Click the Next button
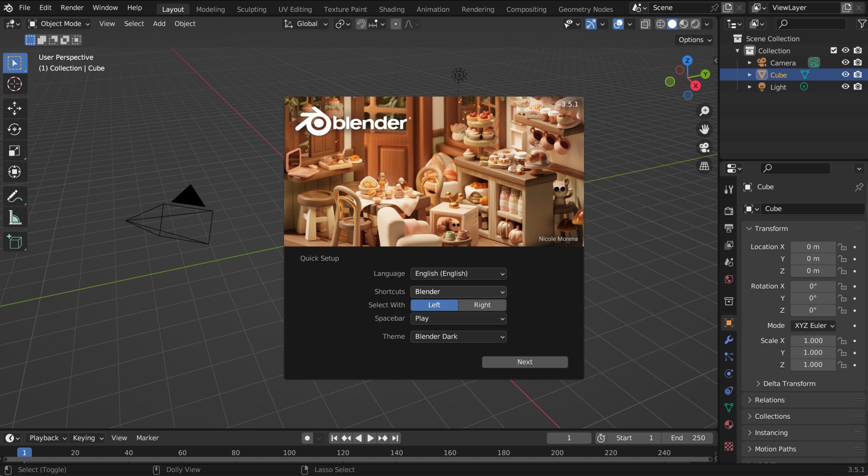 525,362
